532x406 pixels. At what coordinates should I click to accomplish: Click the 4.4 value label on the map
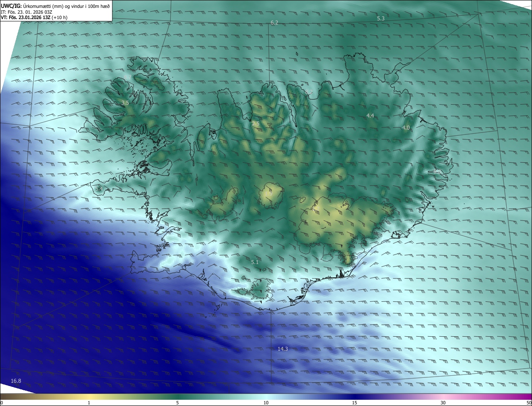tap(370, 115)
